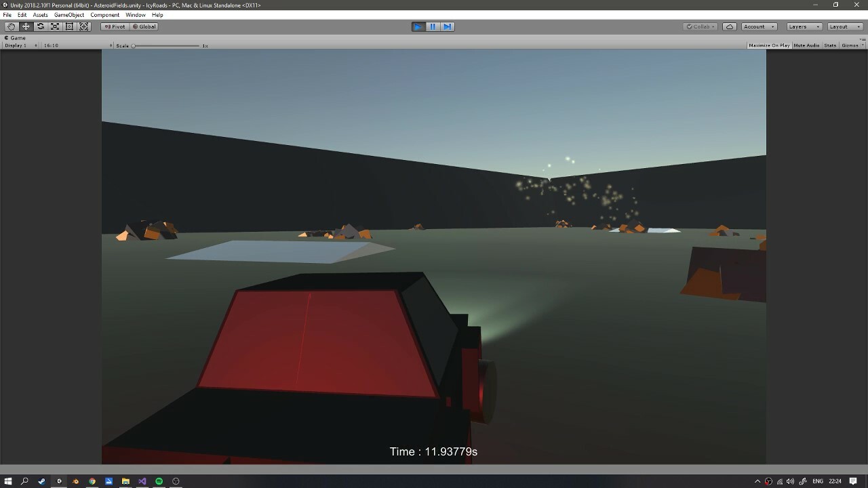Select the Move tool
The image size is (868, 488).
click(x=26, y=26)
